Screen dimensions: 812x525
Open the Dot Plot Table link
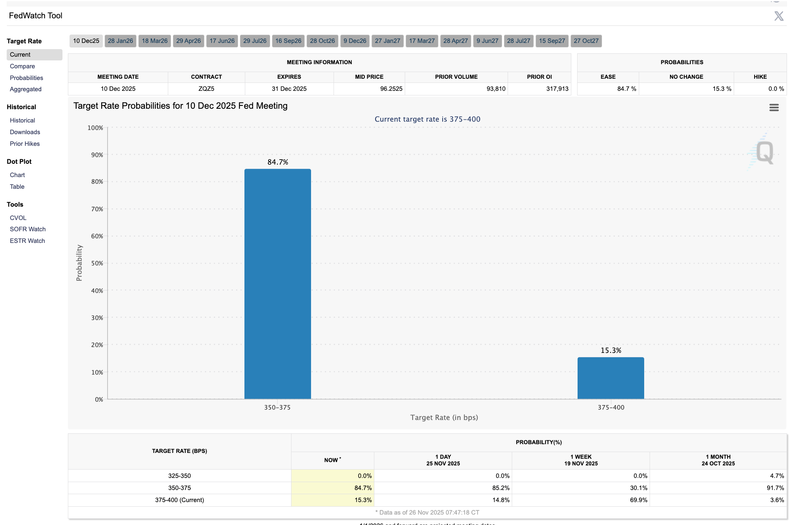click(x=17, y=187)
